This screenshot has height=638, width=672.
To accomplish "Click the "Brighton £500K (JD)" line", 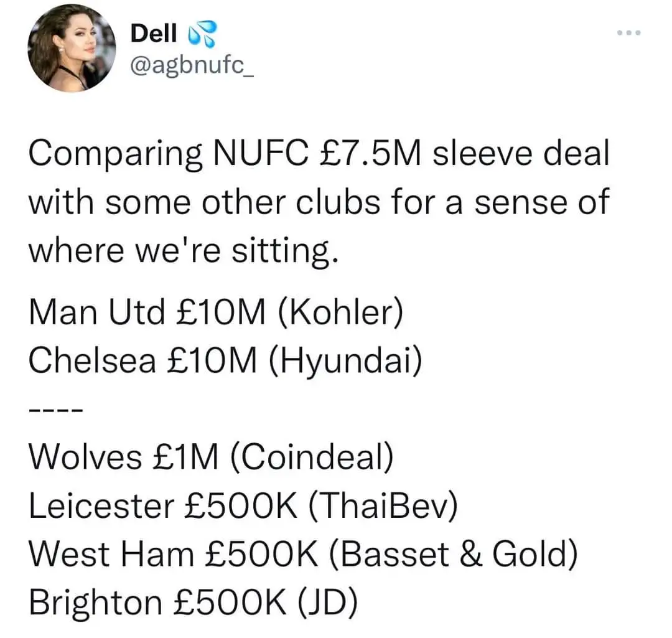I will pyautogui.click(x=193, y=601).
